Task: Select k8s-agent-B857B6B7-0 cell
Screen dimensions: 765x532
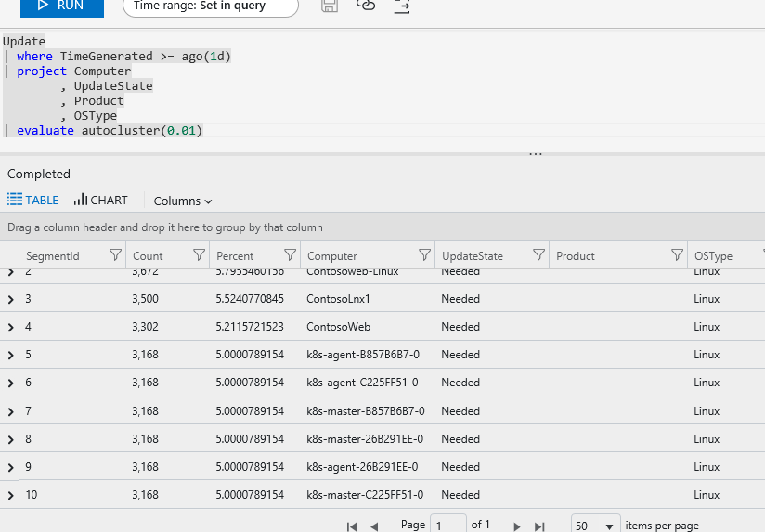Action: (x=363, y=355)
